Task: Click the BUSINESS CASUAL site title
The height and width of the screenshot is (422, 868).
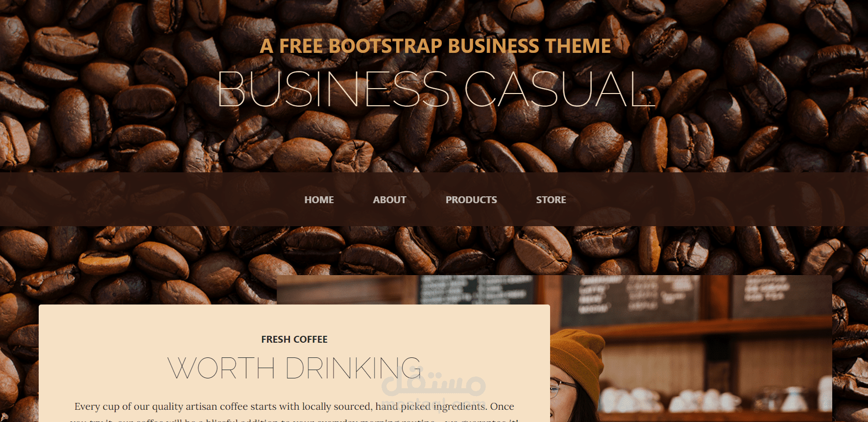Action: [x=436, y=89]
